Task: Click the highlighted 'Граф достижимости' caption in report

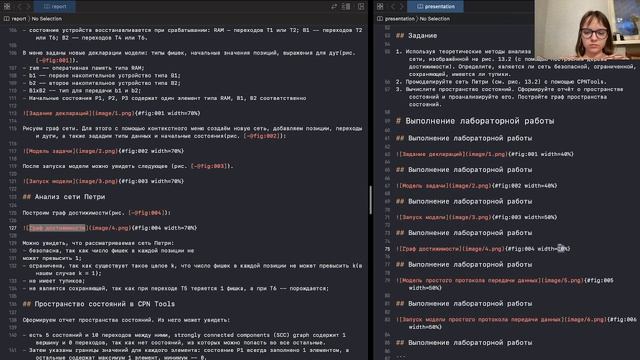Action: [57, 228]
